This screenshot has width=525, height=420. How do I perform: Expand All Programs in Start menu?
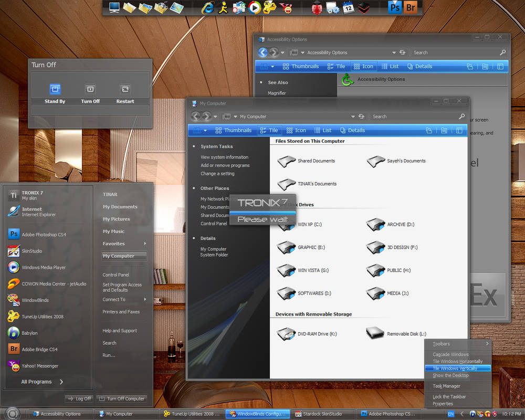coord(42,382)
